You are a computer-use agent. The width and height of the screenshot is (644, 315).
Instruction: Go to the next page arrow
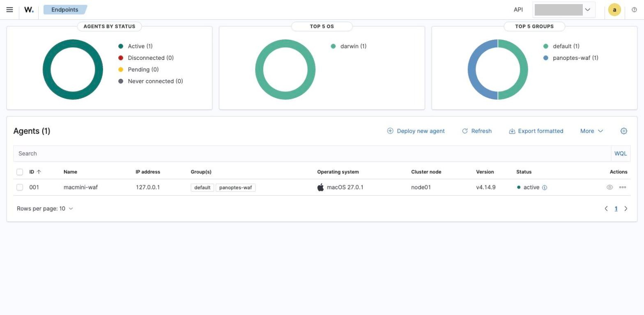(x=626, y=209)
